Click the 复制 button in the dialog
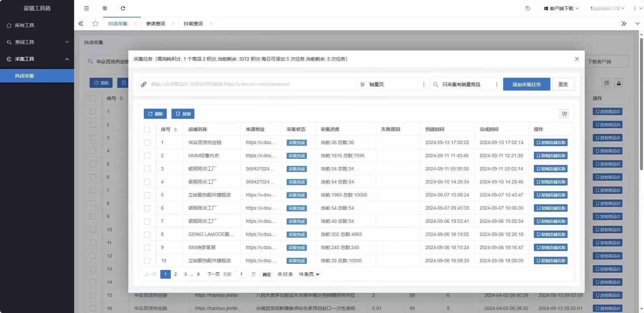The image size is (644, 313). click(x=183, y=114)
